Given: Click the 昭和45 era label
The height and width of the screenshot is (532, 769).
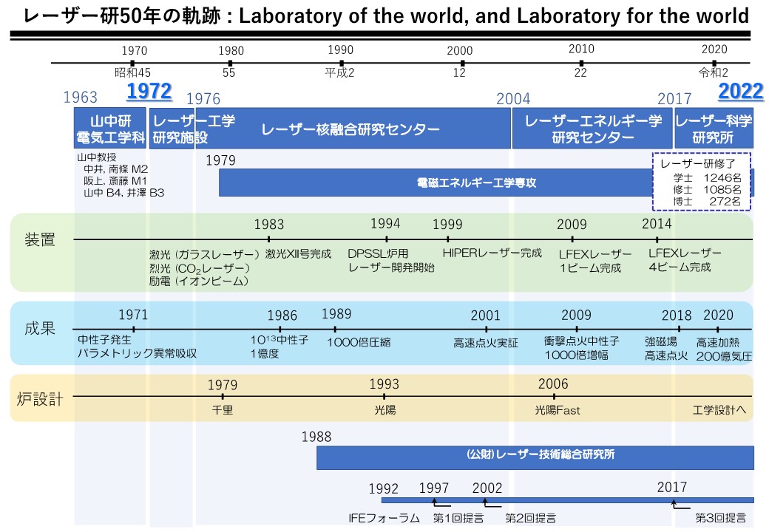Looking at the screenshot, I should pos(132,72).
